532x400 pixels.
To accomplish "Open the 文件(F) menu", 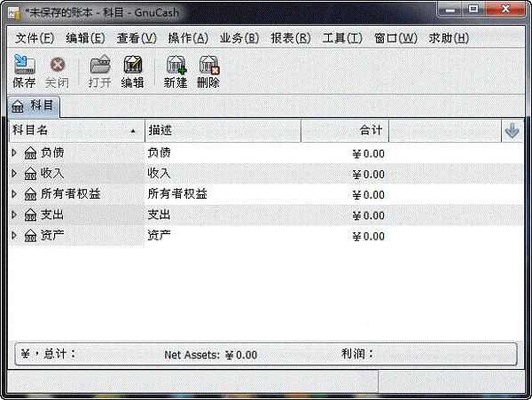I will pos(35,38).
